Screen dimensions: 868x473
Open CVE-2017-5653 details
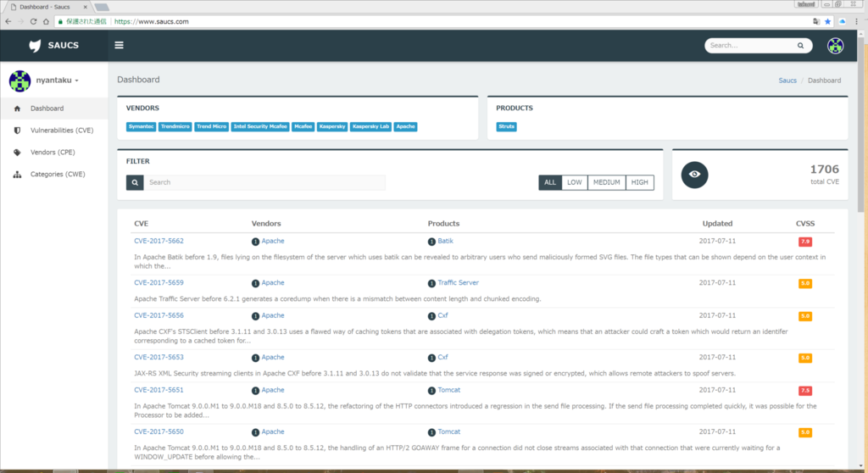tap(159, 357)
